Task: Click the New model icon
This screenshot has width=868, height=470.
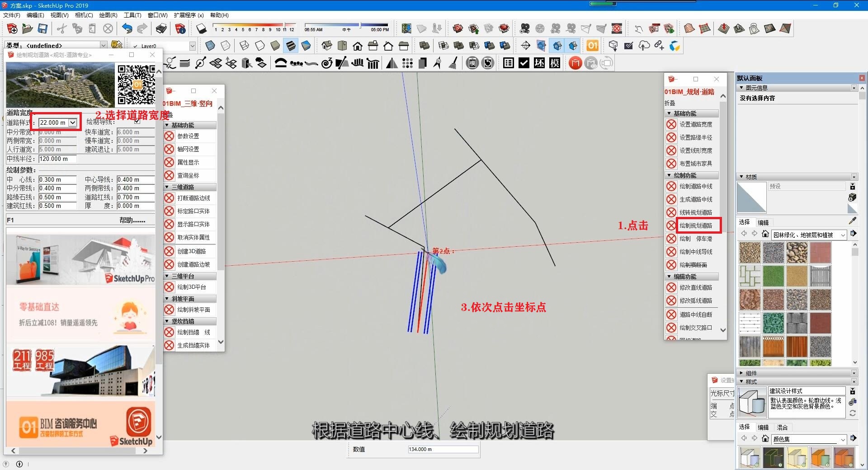Action: (x=12, y=29)
